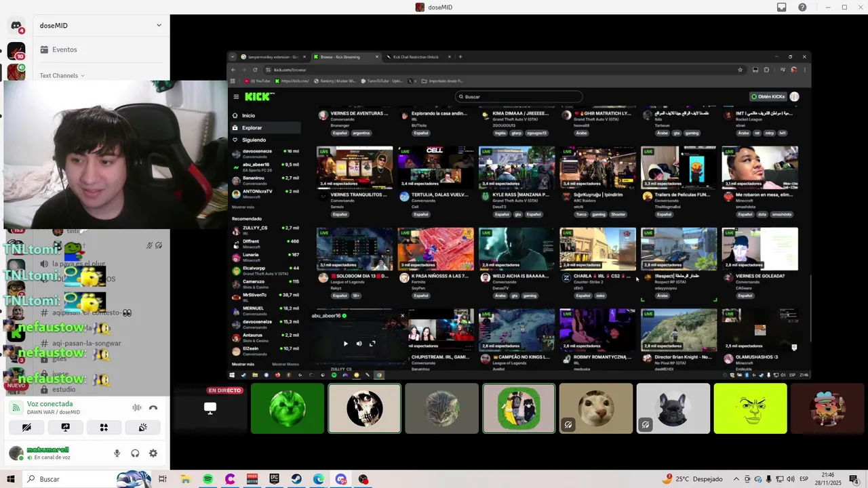Toggle noise suppression in voice panel
This screenshot has width=868, height=488.
[137, 407]
